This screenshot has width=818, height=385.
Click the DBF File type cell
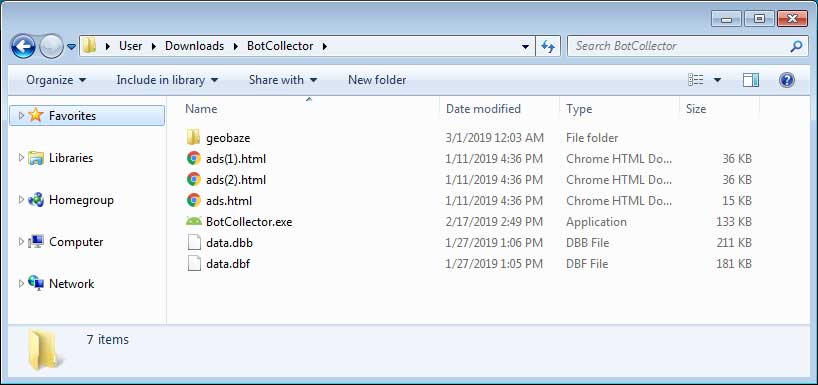pyautogui.click(x=587, y=264)
